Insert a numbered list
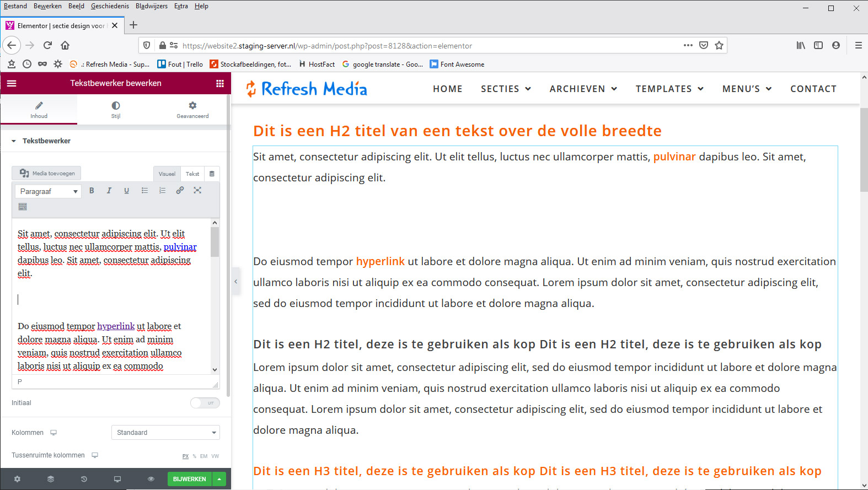The width and height of the screenshot is (868, 490). tap(162, 191)
